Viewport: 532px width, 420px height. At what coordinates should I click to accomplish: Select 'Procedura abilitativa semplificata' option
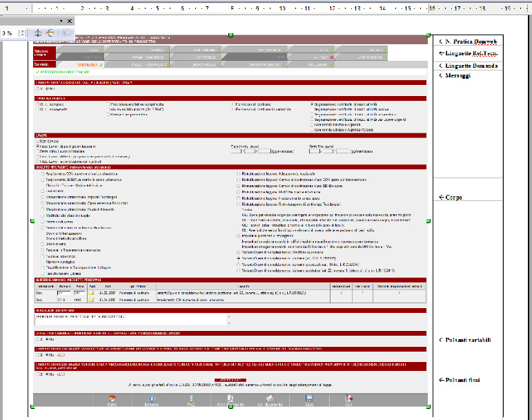click(109, 104)
